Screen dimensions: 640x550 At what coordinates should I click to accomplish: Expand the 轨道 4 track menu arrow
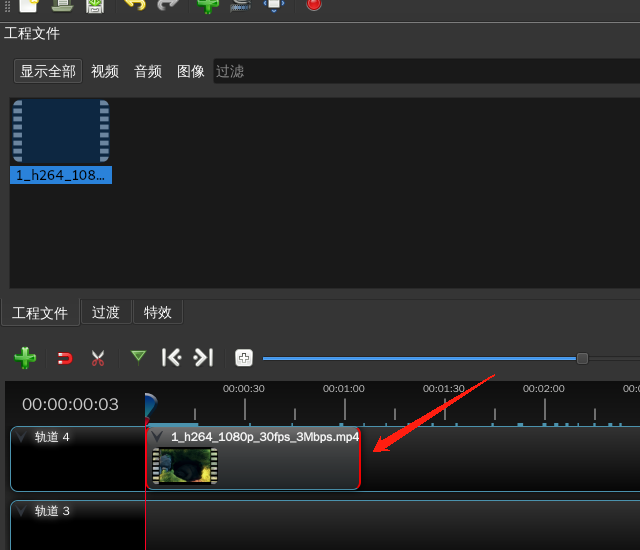[22, 437]
